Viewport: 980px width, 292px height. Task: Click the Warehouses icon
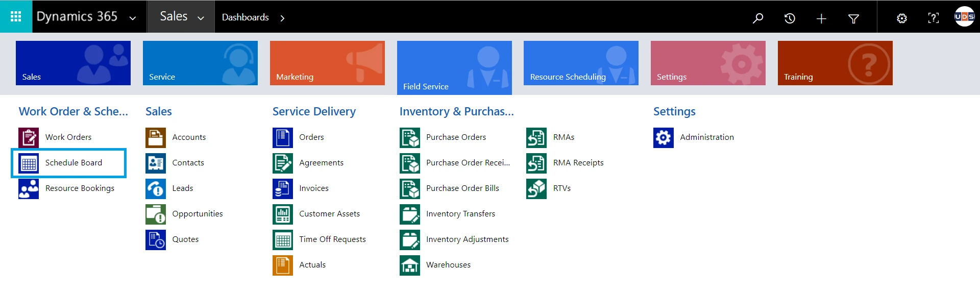coord(410,265)
